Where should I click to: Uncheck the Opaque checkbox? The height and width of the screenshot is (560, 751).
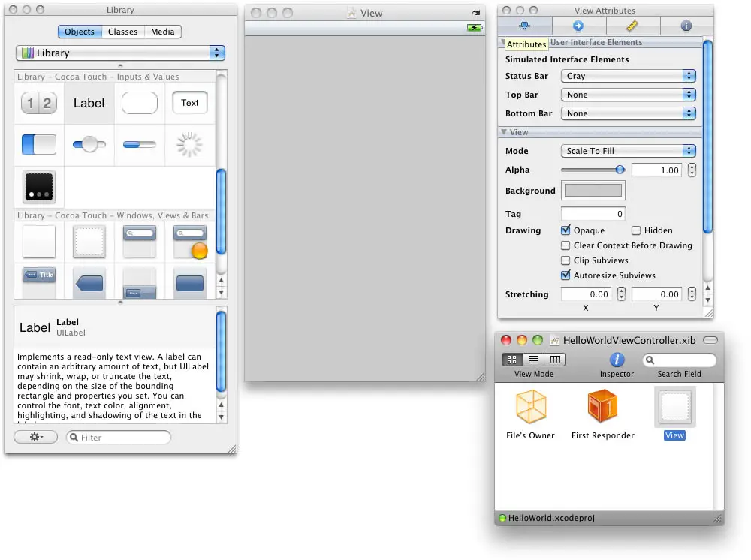tap(566, 230)
